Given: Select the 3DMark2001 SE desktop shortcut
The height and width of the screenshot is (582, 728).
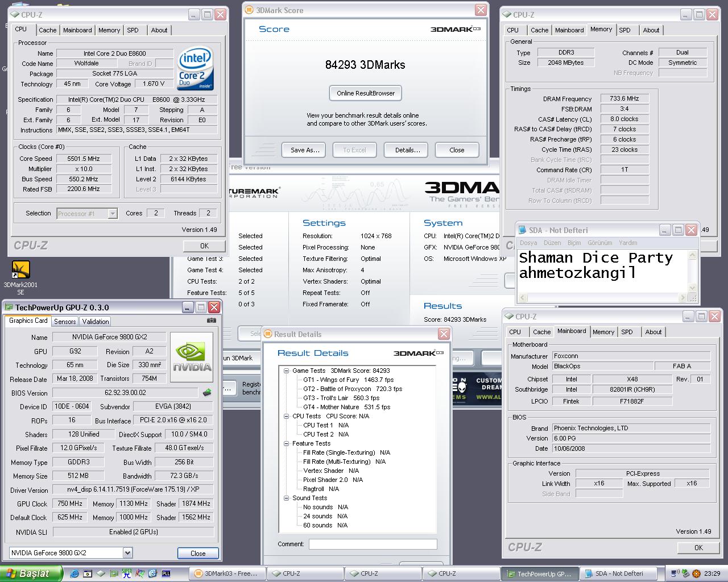Looking at the screenshot, I should (20, 277).
